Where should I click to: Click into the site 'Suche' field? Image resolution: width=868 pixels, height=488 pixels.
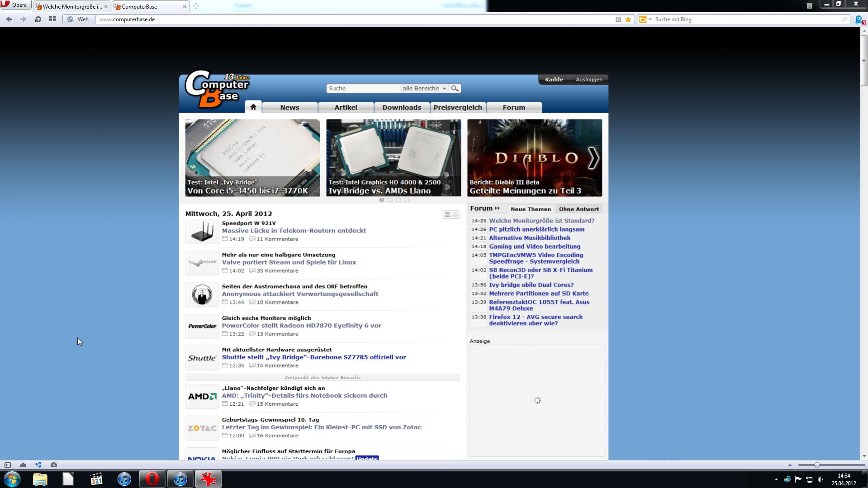click(363, 88)
